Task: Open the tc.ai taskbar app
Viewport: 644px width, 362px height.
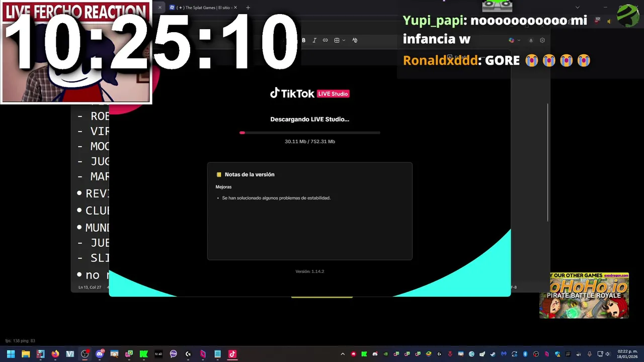Action: [158, 354]
